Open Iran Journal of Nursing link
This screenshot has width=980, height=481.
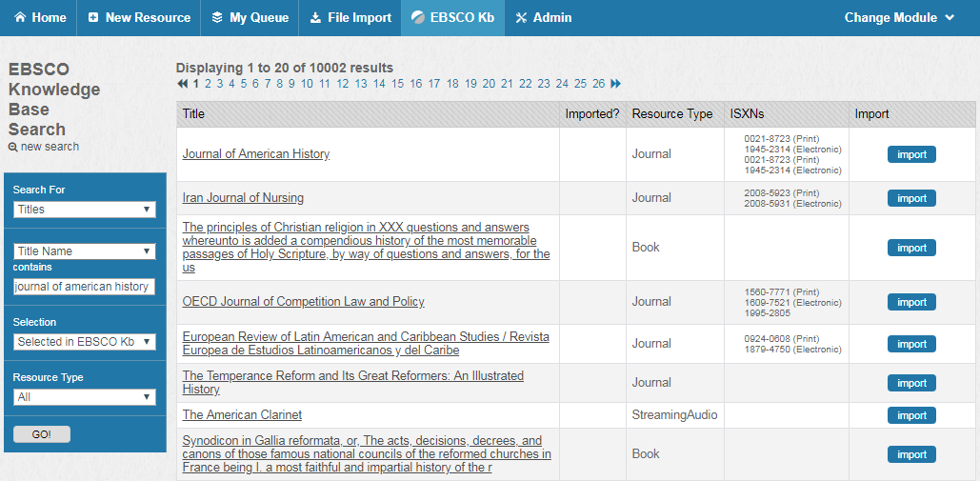click(x=243, y=197)
